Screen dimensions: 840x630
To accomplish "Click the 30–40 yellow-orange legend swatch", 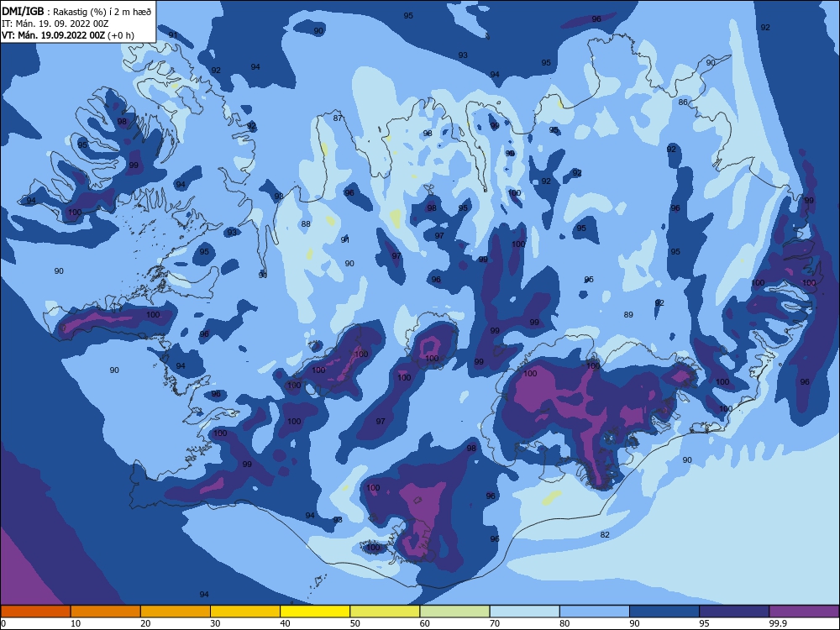I will click(245, 612).
